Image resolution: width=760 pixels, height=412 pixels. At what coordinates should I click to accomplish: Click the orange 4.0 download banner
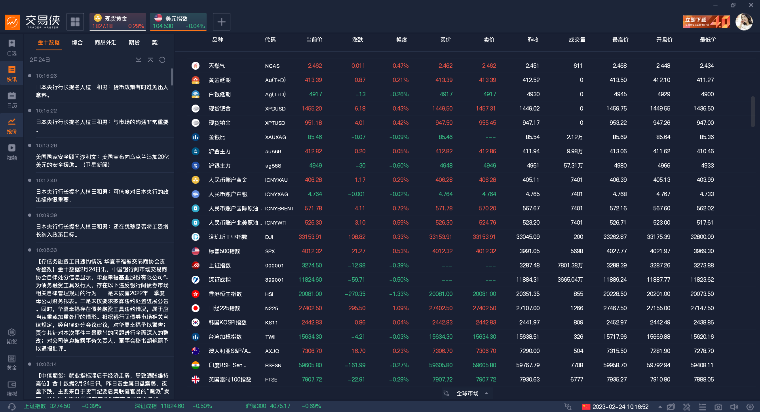[707, 22]
